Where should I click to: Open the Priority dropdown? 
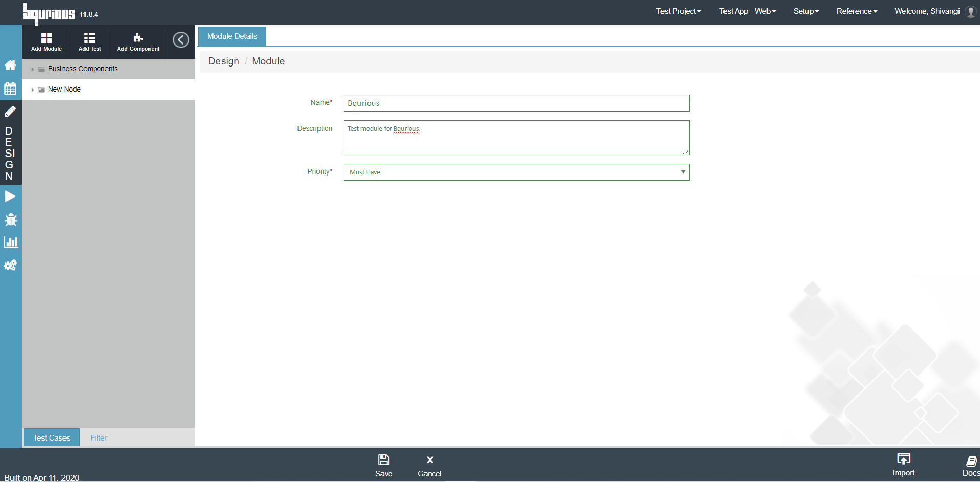point(516,172)
